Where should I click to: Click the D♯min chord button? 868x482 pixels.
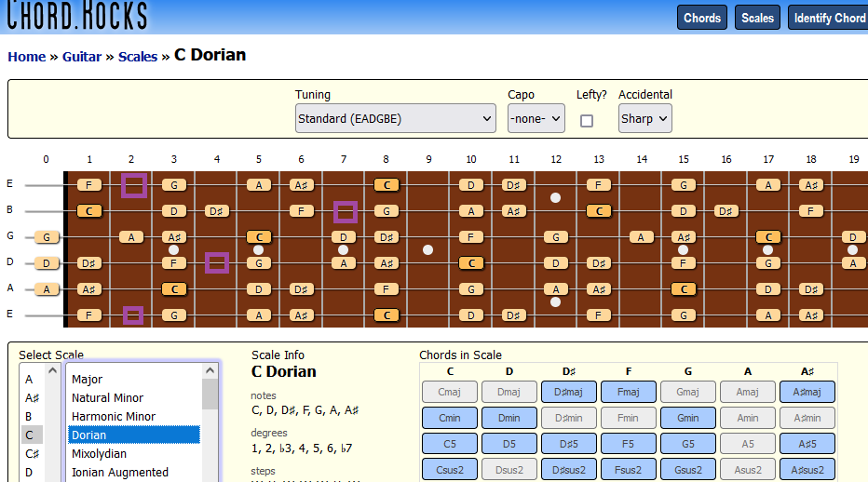pyautogui.click(x=569, y=418)
